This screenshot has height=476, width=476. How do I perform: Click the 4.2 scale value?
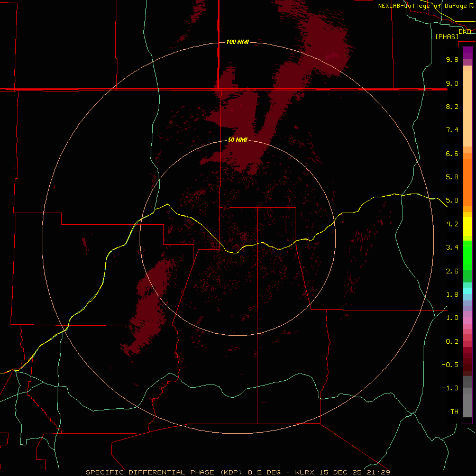(452, 224)
